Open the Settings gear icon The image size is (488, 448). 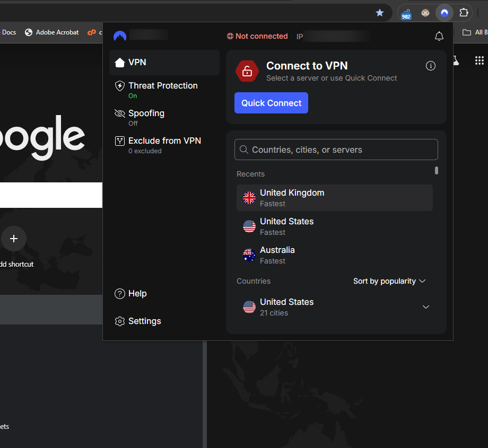click(x=120, y=321)
